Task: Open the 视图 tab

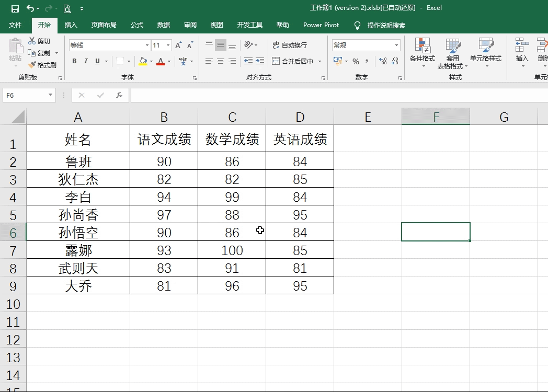Action: point(216,25)
